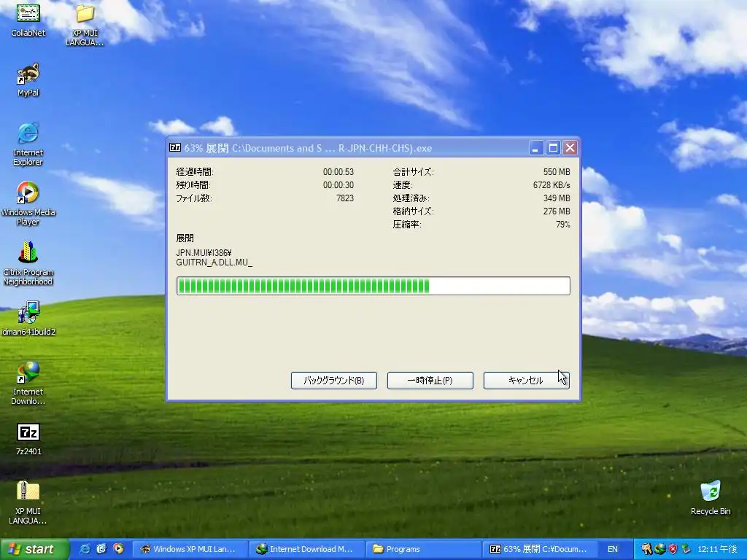This screenshot has width=747, height=560.
Task: Click the 一時停止(P) pause button
Action: 430,381
